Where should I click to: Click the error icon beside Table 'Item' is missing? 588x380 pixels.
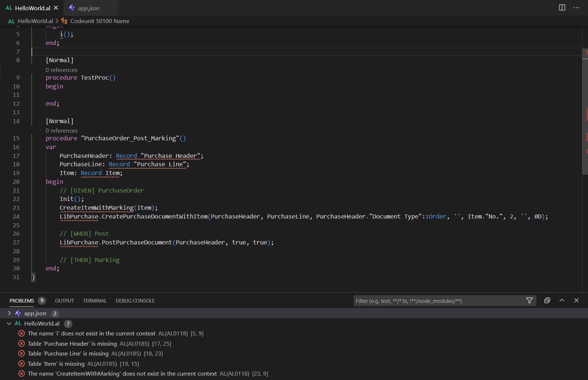click(x=21, y=364)
